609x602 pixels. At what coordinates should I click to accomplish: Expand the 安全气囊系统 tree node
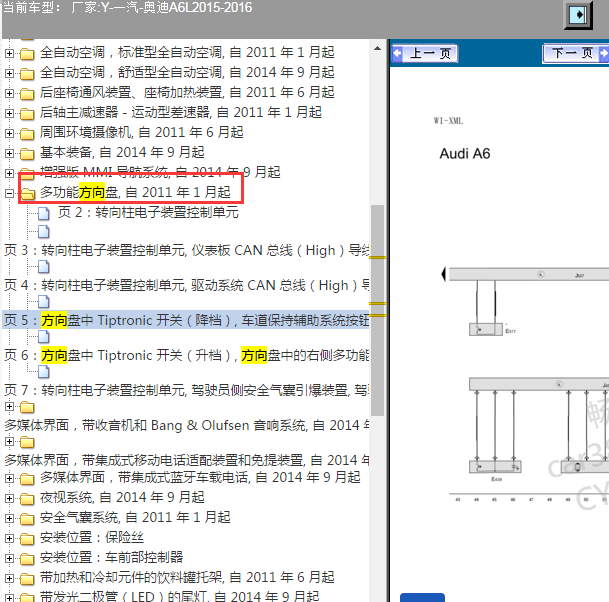click(x=9, y=518)
